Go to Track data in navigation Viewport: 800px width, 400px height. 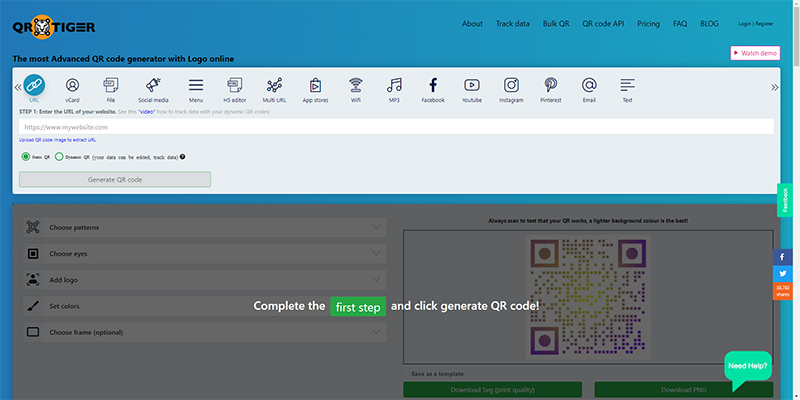(513, 23)
